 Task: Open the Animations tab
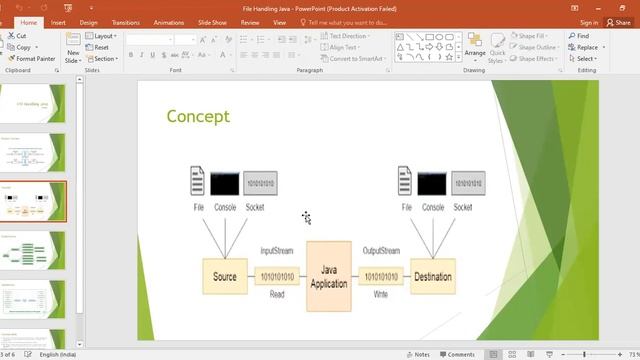[169, 22]
